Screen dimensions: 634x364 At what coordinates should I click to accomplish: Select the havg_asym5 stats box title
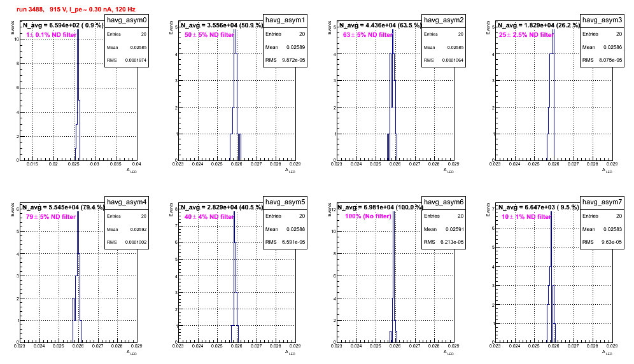(285, 202)
